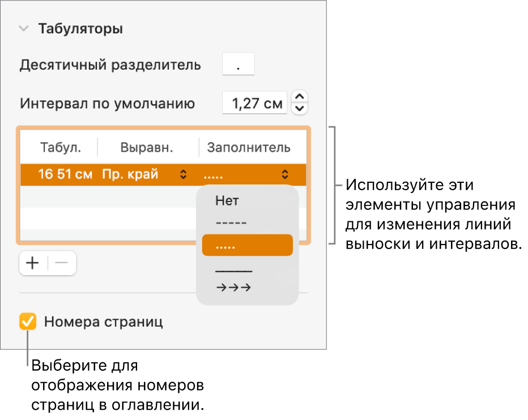Remove tab stop with minus button

point(62,263)
